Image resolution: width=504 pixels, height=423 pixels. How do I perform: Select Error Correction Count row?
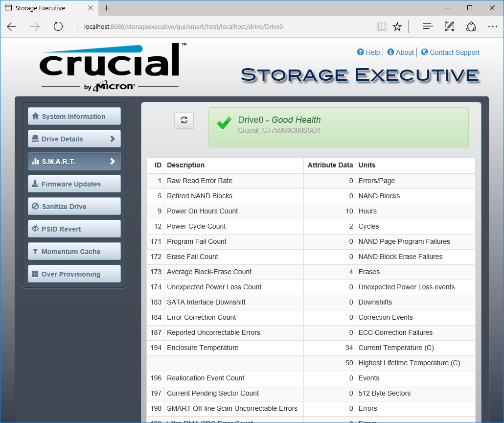pos(311,317)
